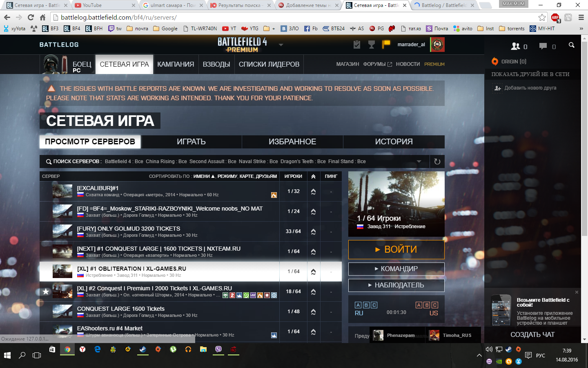Open the assignments clipboard icon in header
The image size is (588, 368).
[x=356, y=45]
